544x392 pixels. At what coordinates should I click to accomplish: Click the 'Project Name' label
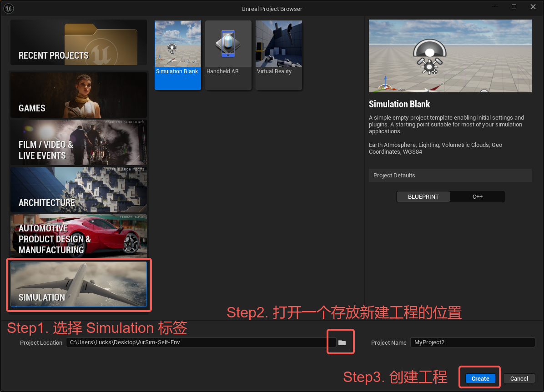tap(388, 343)
